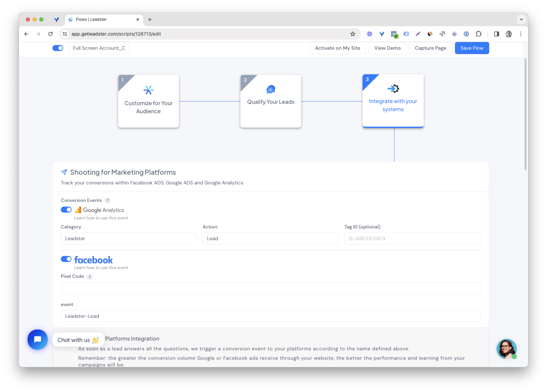Click the Leadster logo on Customize for Your Audience card
The width and height of the screenshot is (547, 392).
tap(148, 90)
